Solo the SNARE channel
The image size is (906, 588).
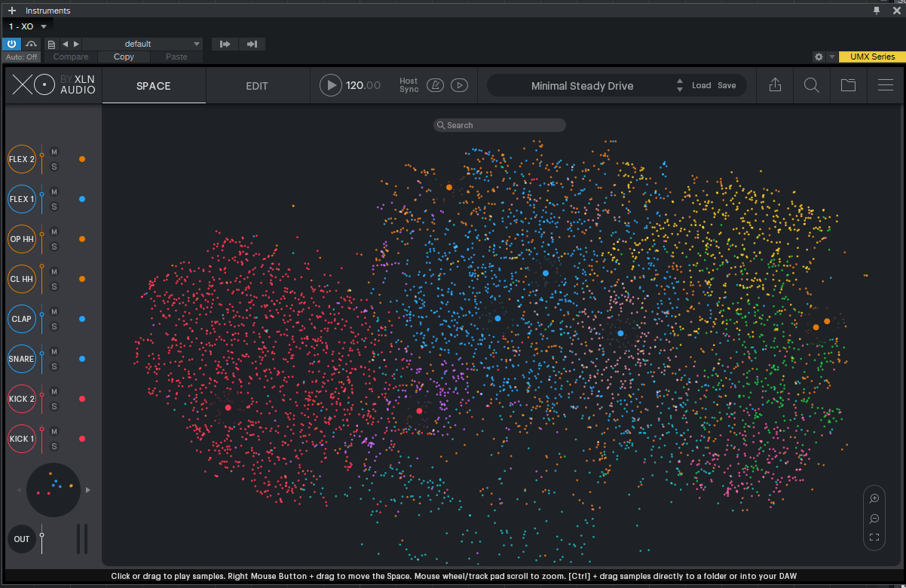click(x=54, y=366)
